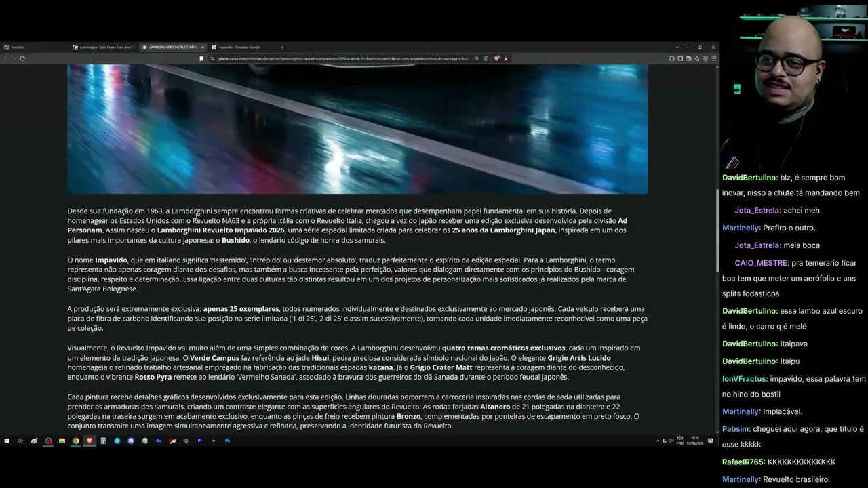The height and width of the screenshot is (488, 868).
Task: Open File Explorer from the taskbar
Action: tap(62, 441)
